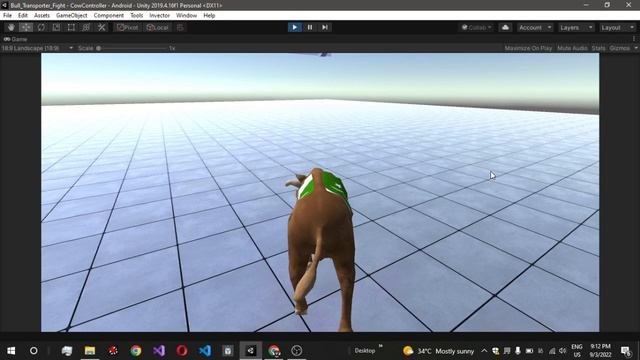Expand the Account dropdown
The height and width of the screenshot is (360, 640).
[535, 27]
